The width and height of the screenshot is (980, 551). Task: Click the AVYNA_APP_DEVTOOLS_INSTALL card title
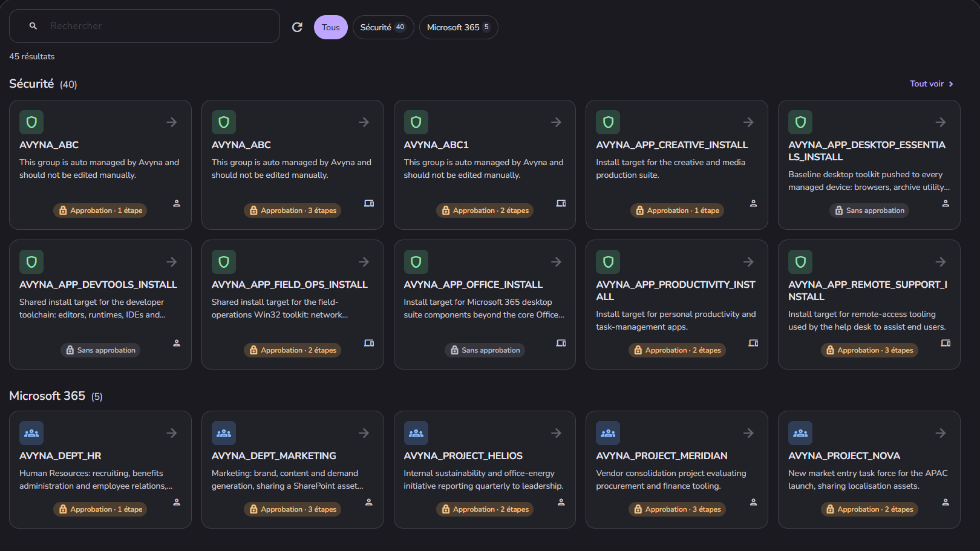point(98,285)
